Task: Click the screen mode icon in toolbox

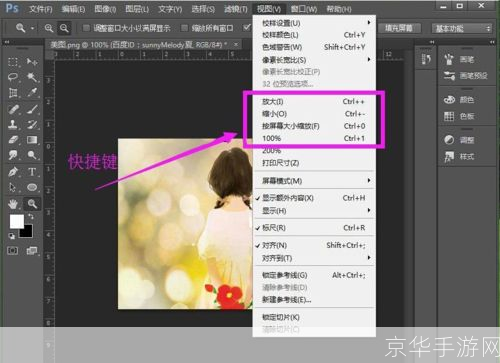Action: pyautogui.click(x=32, y=251)
